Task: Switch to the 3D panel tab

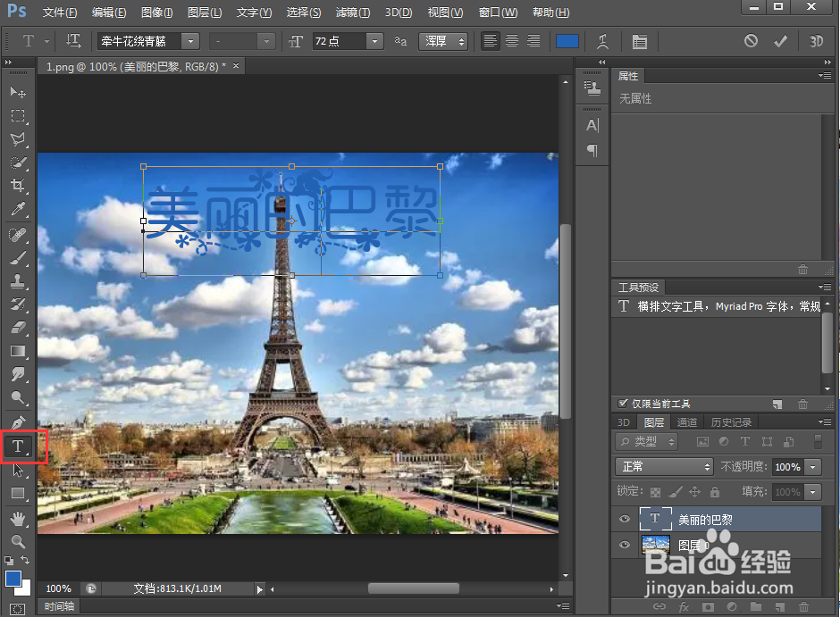Action: point(623,422)
